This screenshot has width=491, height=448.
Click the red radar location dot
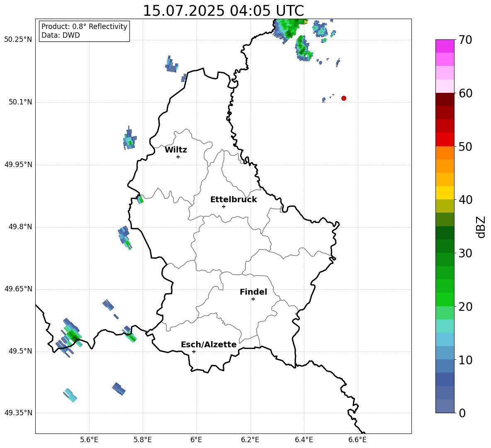click(344, 98)
